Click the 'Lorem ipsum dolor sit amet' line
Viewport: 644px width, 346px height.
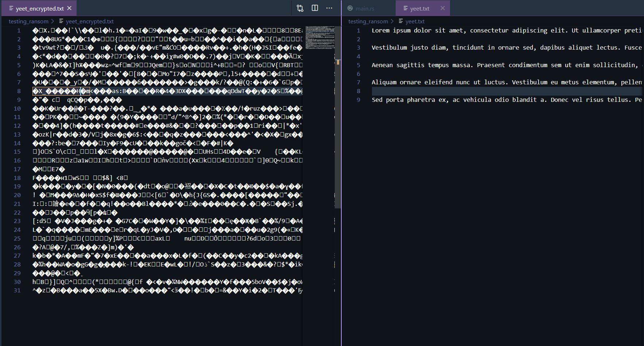coord(506,30)
